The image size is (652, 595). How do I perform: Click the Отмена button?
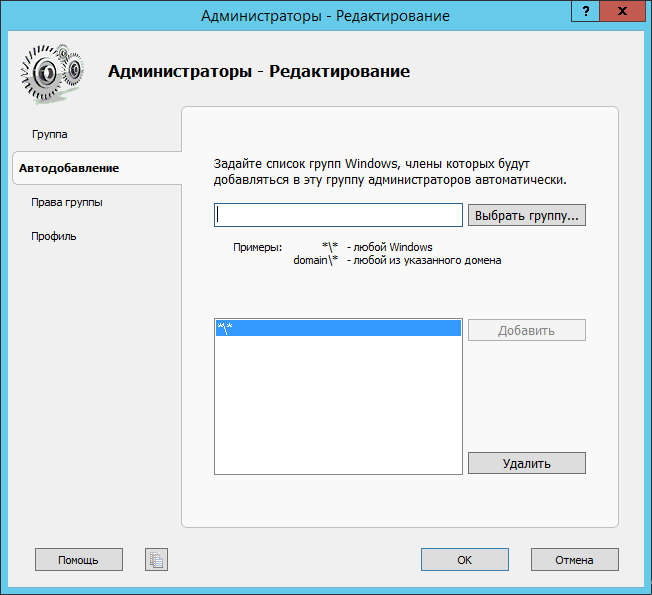574,560
